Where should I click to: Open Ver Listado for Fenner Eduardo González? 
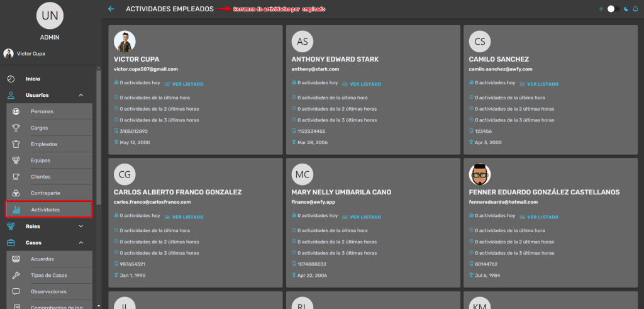point(539,217)
